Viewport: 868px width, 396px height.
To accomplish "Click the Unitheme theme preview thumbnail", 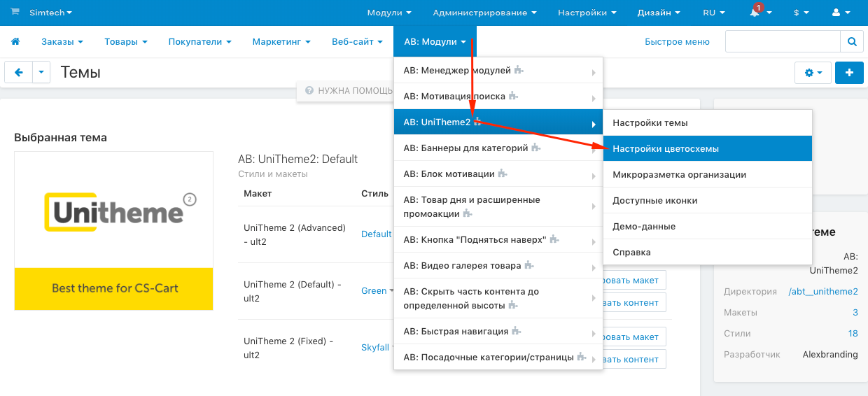I will tap(114, 231).
